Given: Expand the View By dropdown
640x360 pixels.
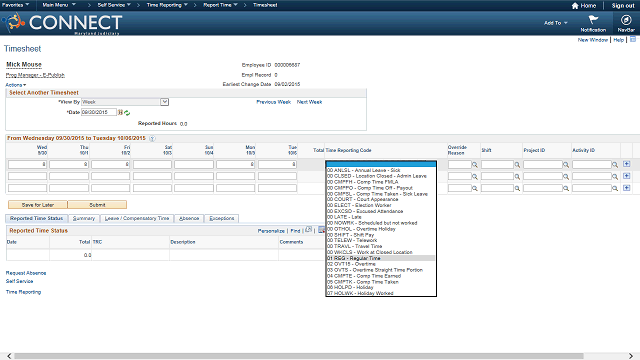Looking at the screenshot, I should pyautogui.click(x=164, y=102).
